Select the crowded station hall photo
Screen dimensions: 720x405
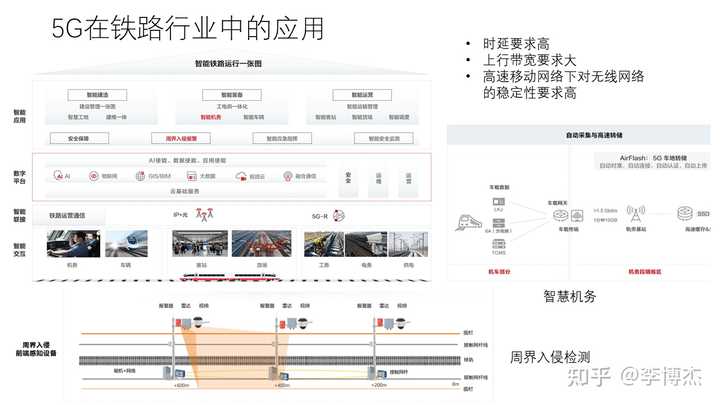tap(200, 243)
